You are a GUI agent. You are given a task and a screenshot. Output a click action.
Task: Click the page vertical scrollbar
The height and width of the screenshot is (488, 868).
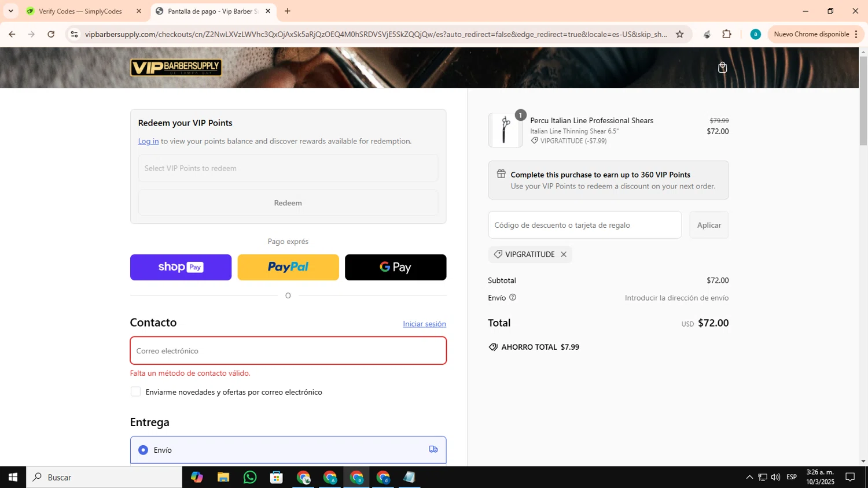point(863,101)
